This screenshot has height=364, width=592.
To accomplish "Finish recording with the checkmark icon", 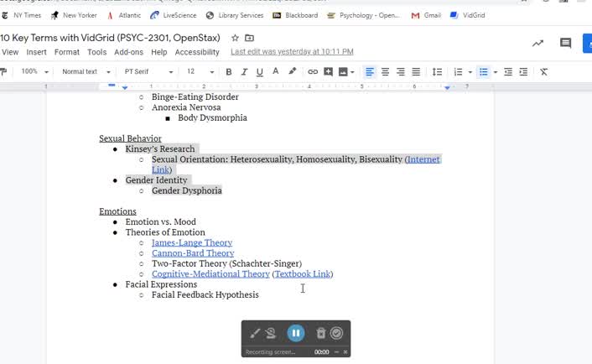I will 337,333.
